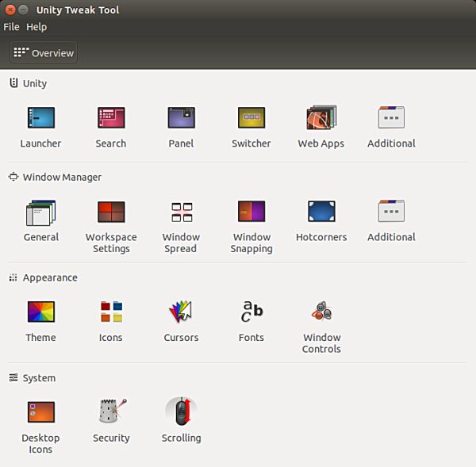The image size is (476, 467).
Task: Open Additional settings under Unity section
Action: [391, 117]
